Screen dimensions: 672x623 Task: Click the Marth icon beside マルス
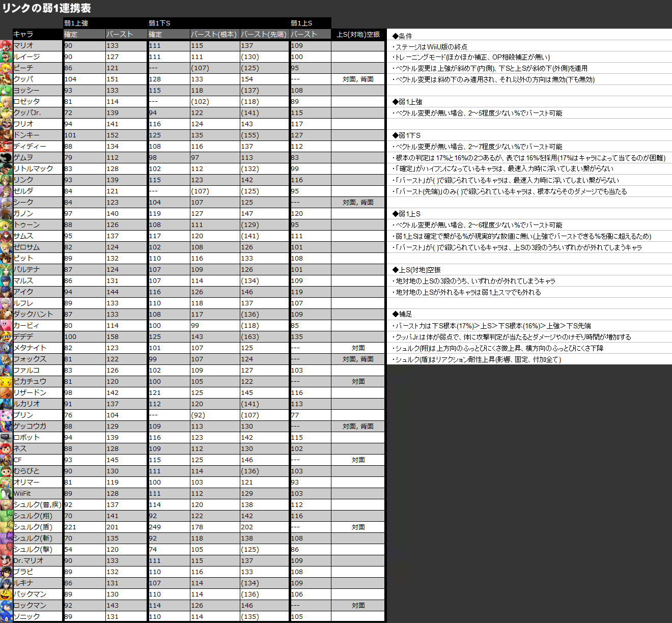[6, 280]
